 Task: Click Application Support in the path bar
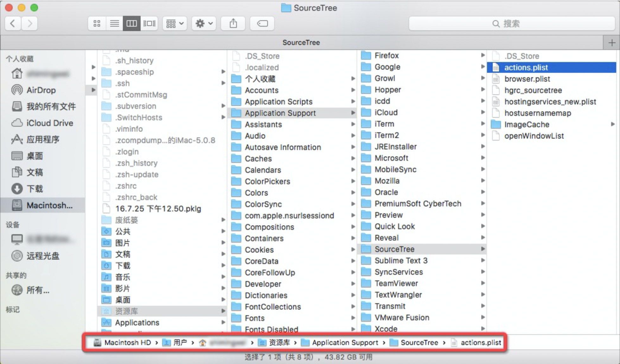click(x=345, y=342)
